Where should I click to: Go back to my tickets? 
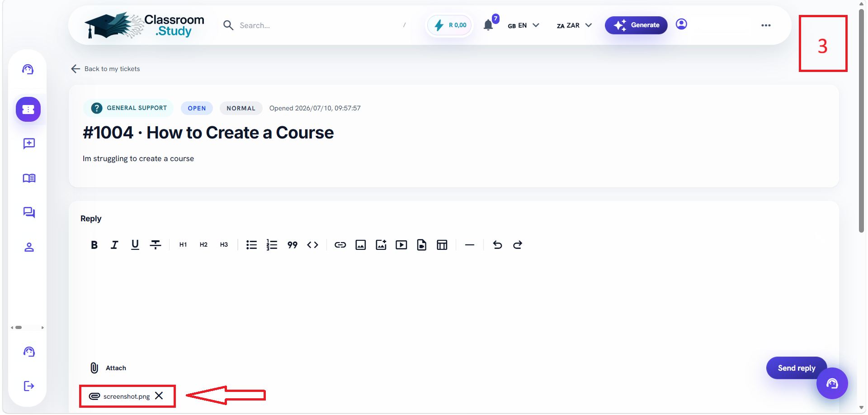coord(106,69)
